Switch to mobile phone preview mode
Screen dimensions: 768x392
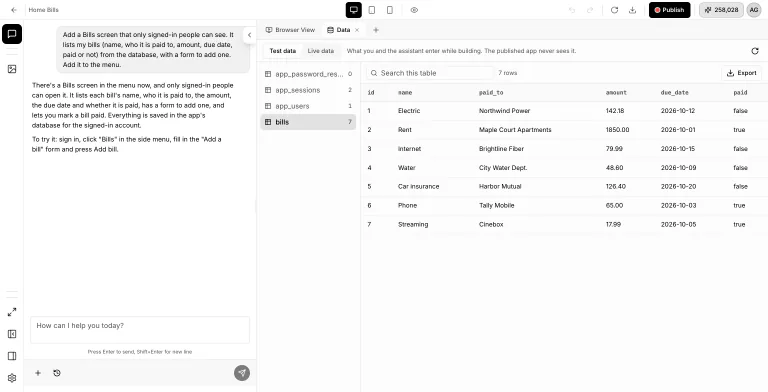(389, 10)
